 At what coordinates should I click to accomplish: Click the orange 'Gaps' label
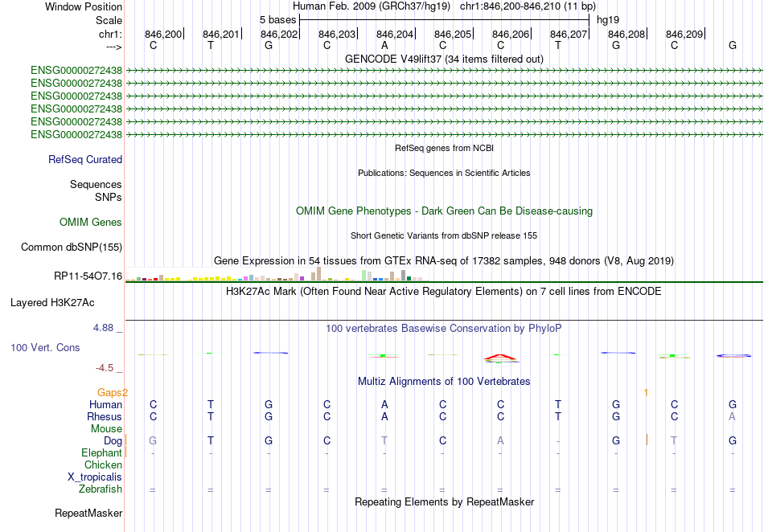click(x=113, y=393)
